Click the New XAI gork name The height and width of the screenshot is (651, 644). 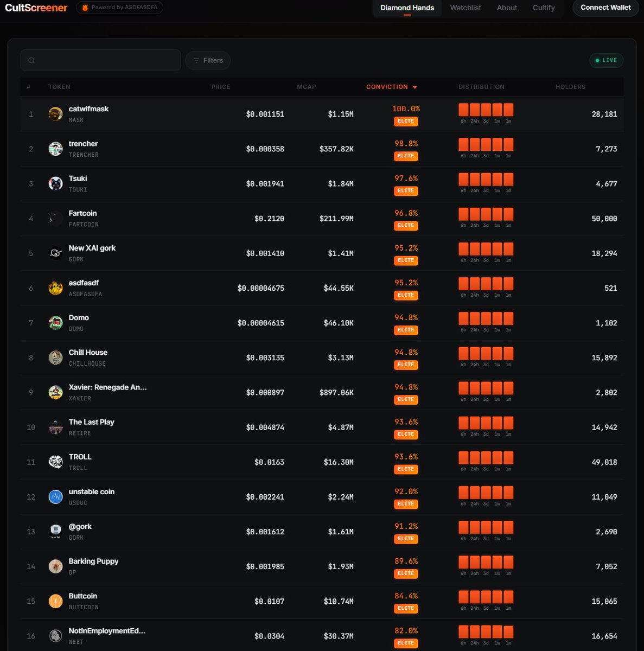coord(92,248)
